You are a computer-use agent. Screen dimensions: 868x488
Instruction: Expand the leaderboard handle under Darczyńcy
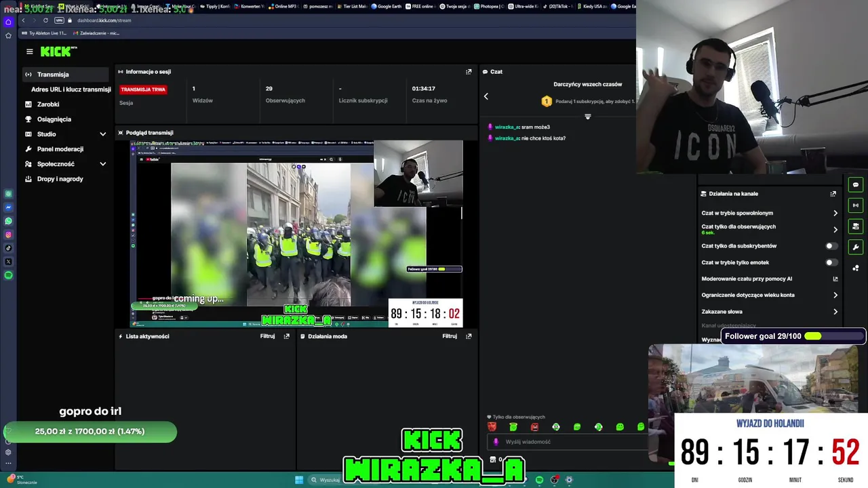tap(588, 117)
